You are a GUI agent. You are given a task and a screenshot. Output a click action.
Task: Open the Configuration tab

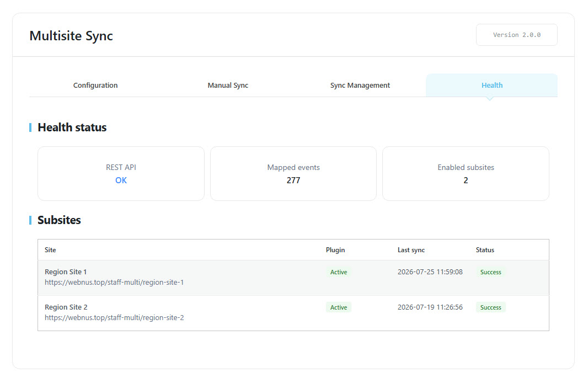pyautogui.click(x=95, y=85)
